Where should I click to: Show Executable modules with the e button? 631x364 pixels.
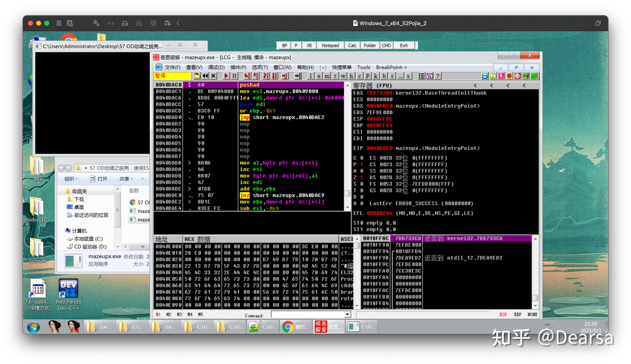(x=319, y=76)
